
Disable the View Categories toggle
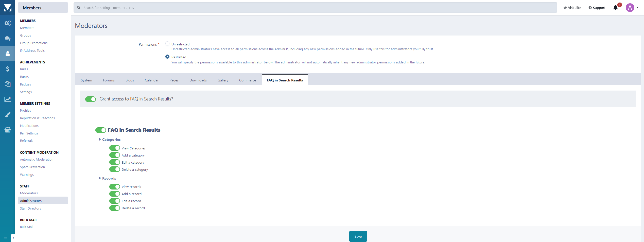pyautogui.click(x=114, y=148)
